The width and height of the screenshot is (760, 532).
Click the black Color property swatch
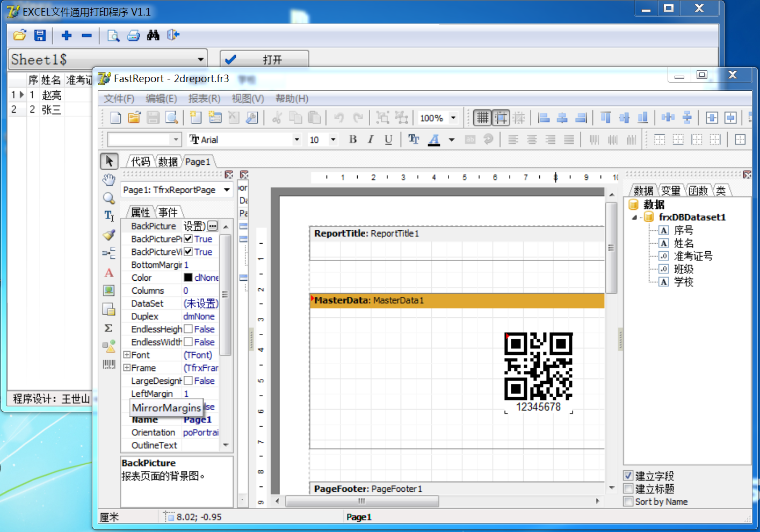(188, 278)
